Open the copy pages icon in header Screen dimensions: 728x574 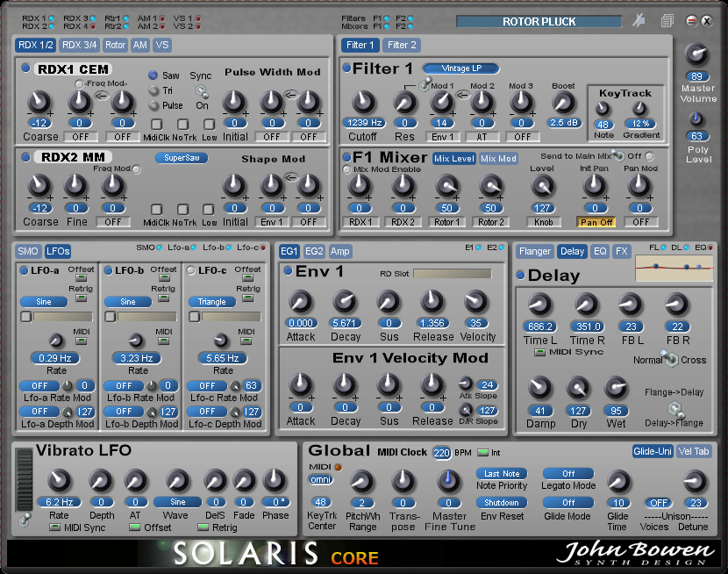[x=667, y=21]
